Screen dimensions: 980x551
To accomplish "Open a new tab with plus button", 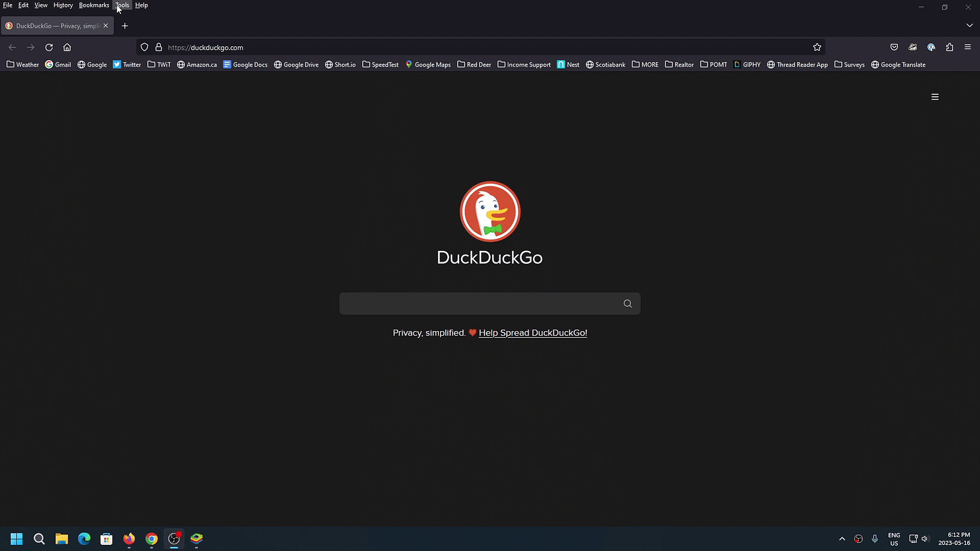I will 125,26.
